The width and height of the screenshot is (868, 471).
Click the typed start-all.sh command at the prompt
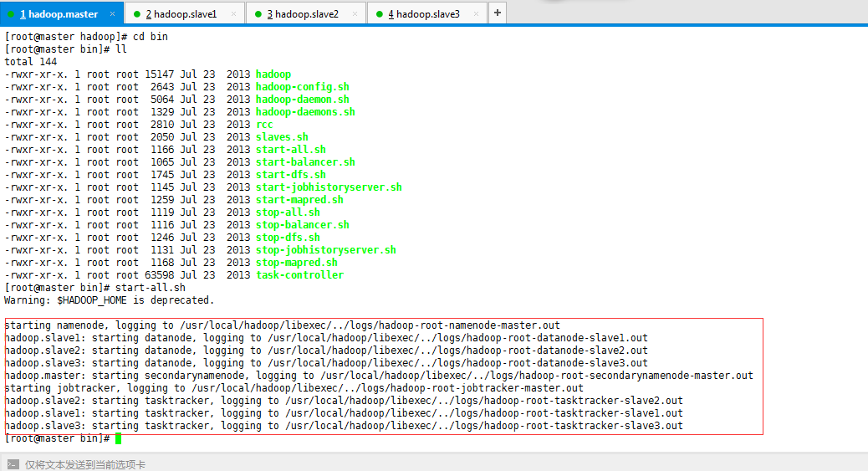click(x=150, y=288)
